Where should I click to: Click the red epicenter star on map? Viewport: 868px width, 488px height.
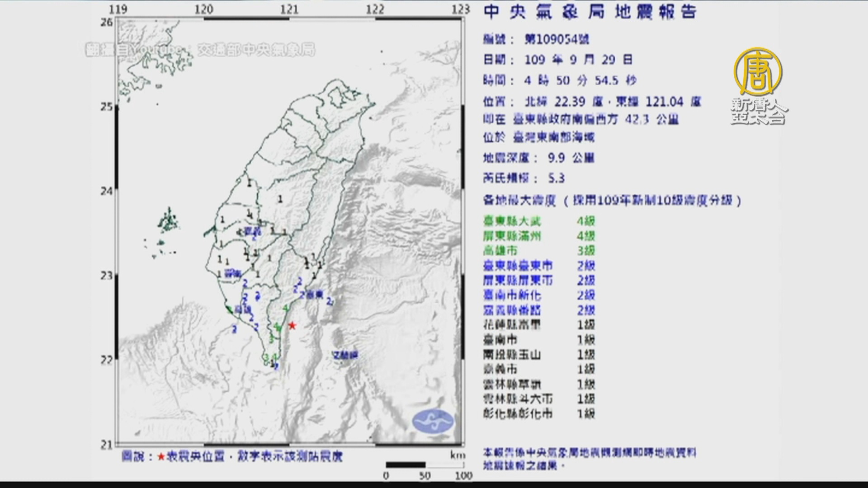point(292,325)
